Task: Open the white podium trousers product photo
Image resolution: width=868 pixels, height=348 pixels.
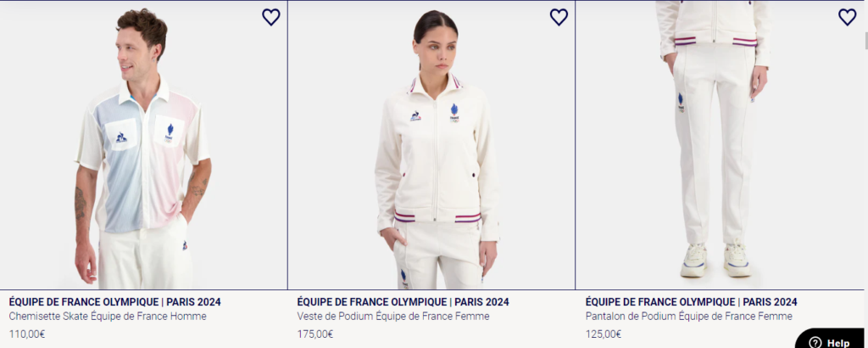Action: (720, 145)
